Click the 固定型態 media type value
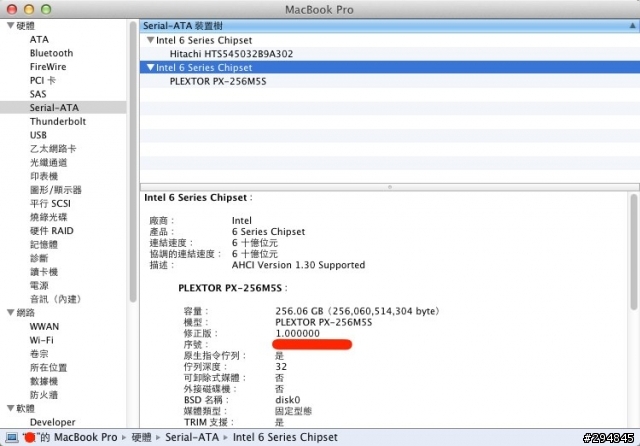640x446 pixels. click(293, 411)
